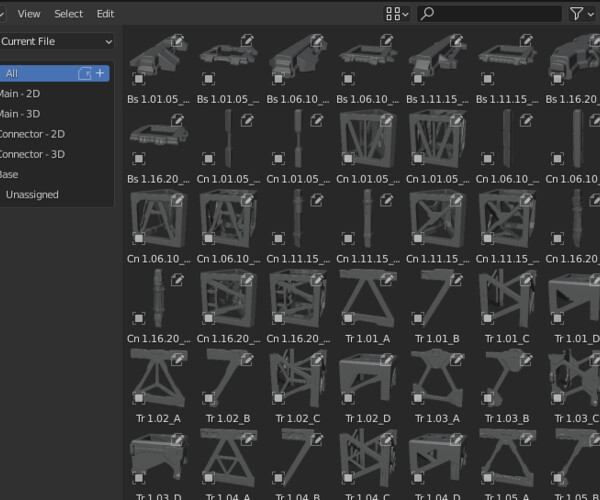Select the Tr 1.03_B asset thumbnail
The height and width of the screenshot is (500, 600).
(507, 378)
